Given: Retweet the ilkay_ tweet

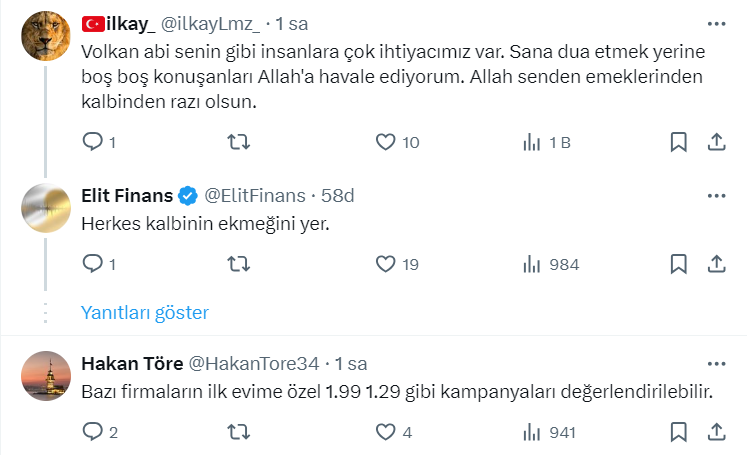Looking at the screenshot, I should pos(240,143).
